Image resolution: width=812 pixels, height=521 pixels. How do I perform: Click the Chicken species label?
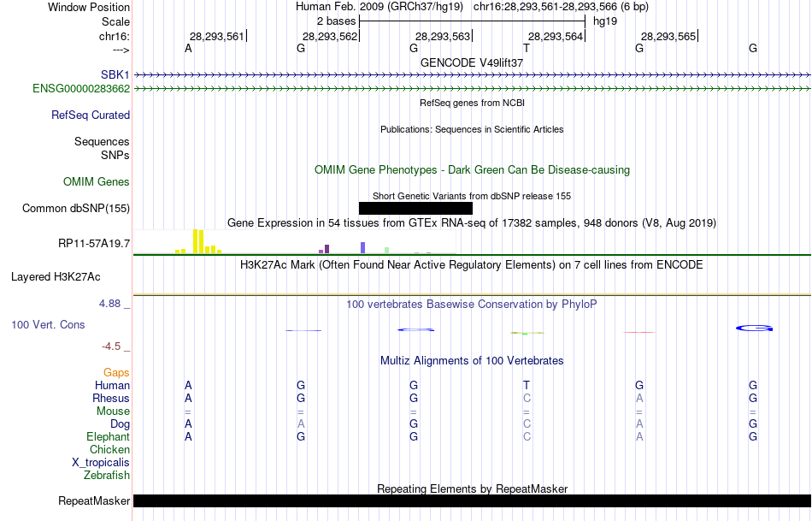109,449
